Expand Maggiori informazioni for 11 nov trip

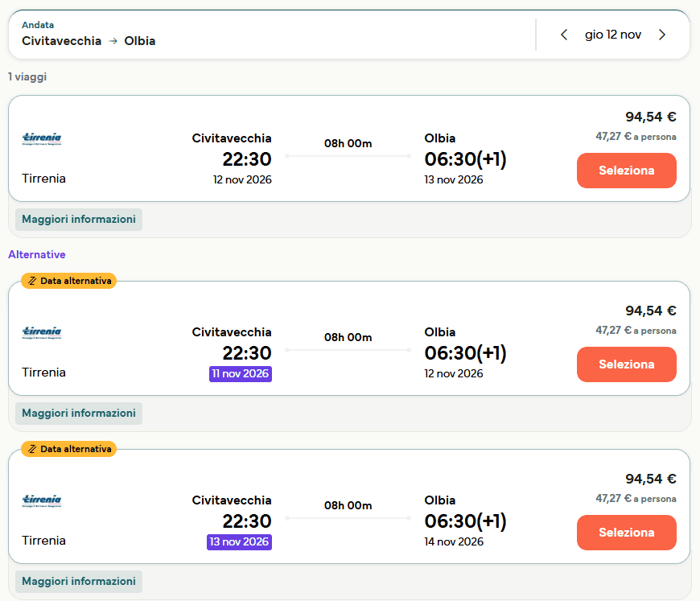coord(79,413)
